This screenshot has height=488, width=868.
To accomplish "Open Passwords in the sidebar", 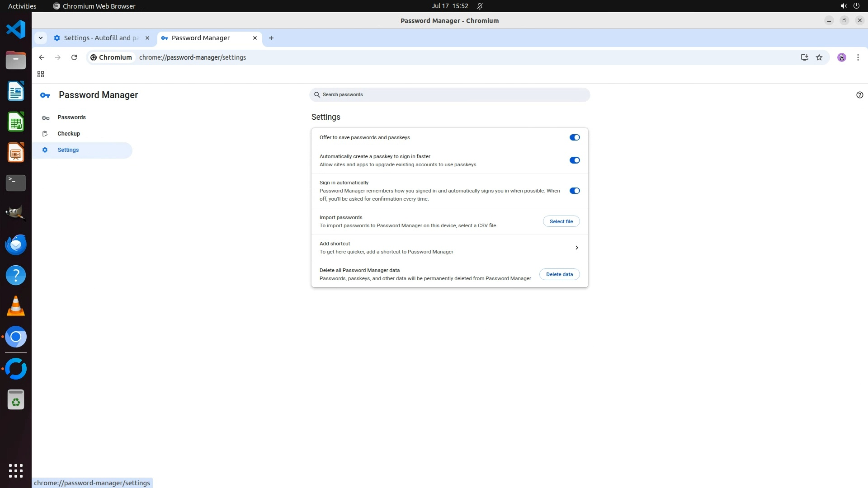I will (x=71, y=117).
